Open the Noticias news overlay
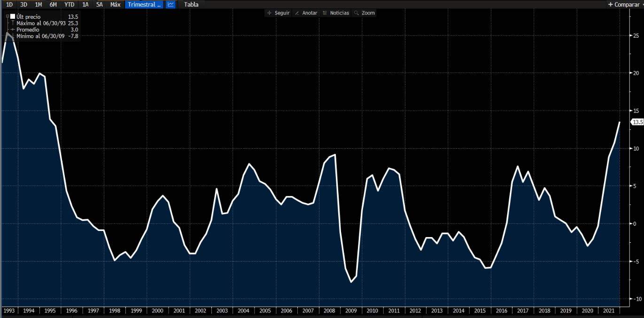The height and width of the screenshot is (318, 644). click(335, 13)
